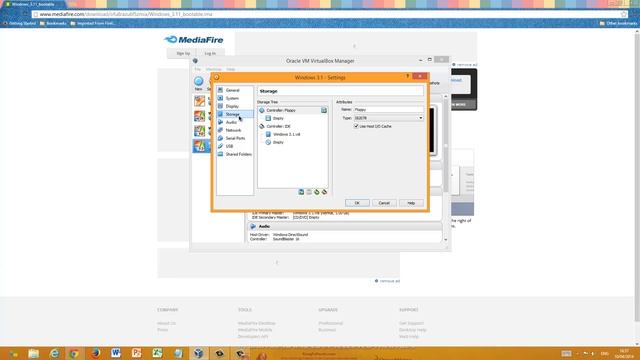This screenshot has width=640, height=360.
Task: Click Get Support footer link
Action: (x=411, y=323)
